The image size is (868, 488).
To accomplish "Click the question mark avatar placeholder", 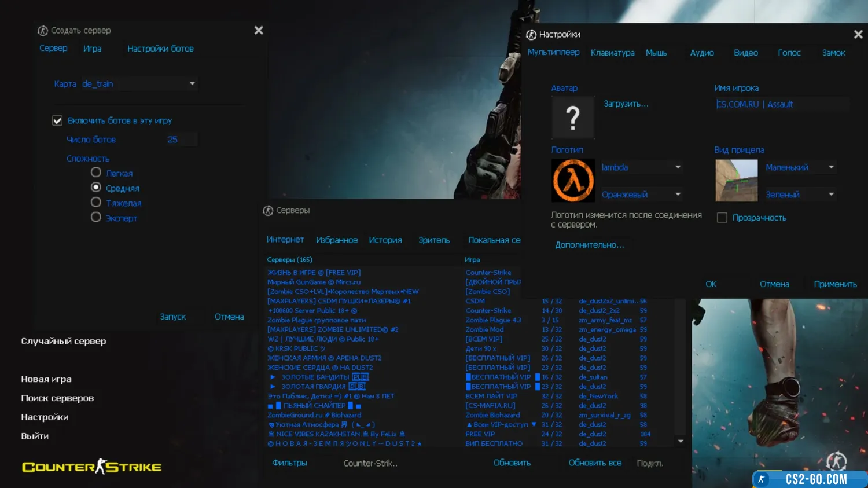I will 572,118.
